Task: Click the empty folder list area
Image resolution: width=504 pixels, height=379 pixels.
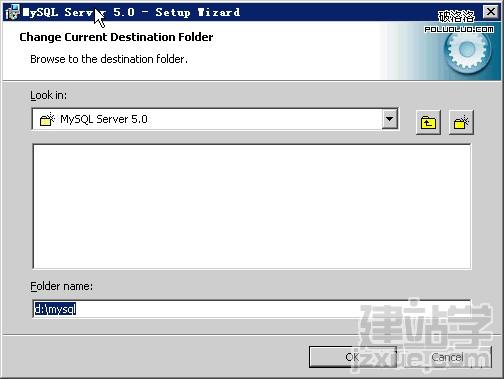Action: [252, 206]
